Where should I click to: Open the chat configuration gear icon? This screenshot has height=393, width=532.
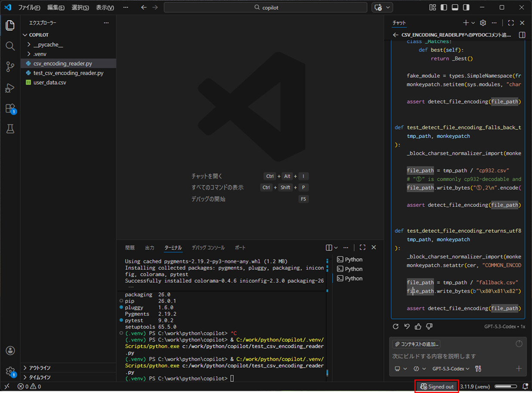[x=483, y=23]
